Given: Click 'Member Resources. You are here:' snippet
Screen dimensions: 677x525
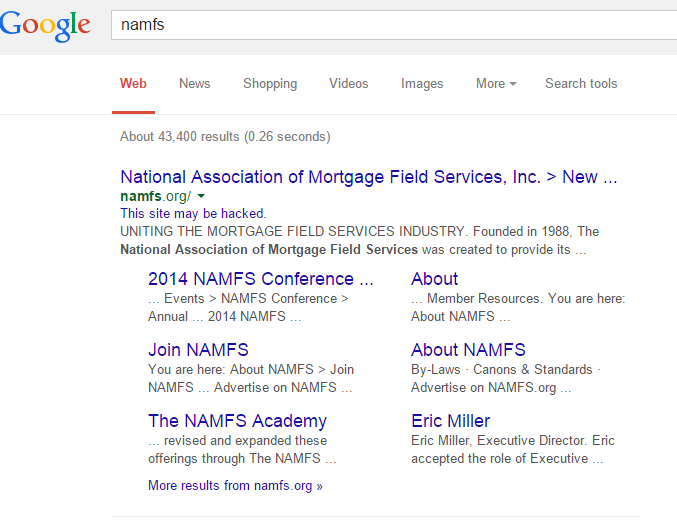Looking at the screenshot, I should 526,298.
